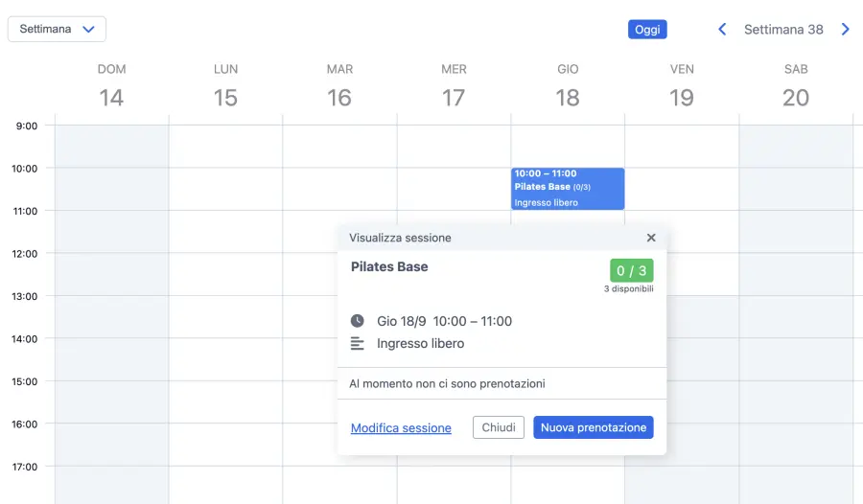Screen dimensions: 863x504
Task: Click the Settimana 38 week label
Action: coord(783,30)
